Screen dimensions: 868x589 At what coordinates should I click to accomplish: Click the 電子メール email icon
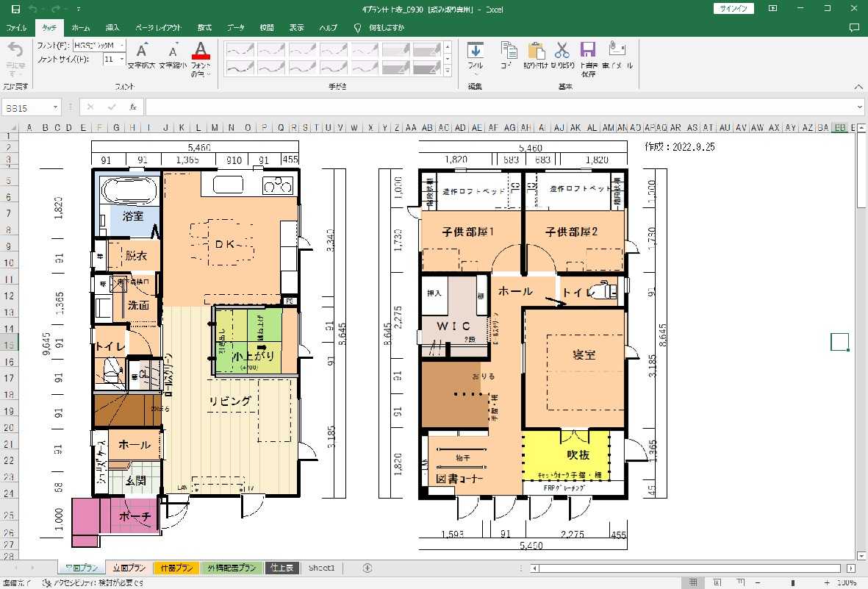(616, 49)
